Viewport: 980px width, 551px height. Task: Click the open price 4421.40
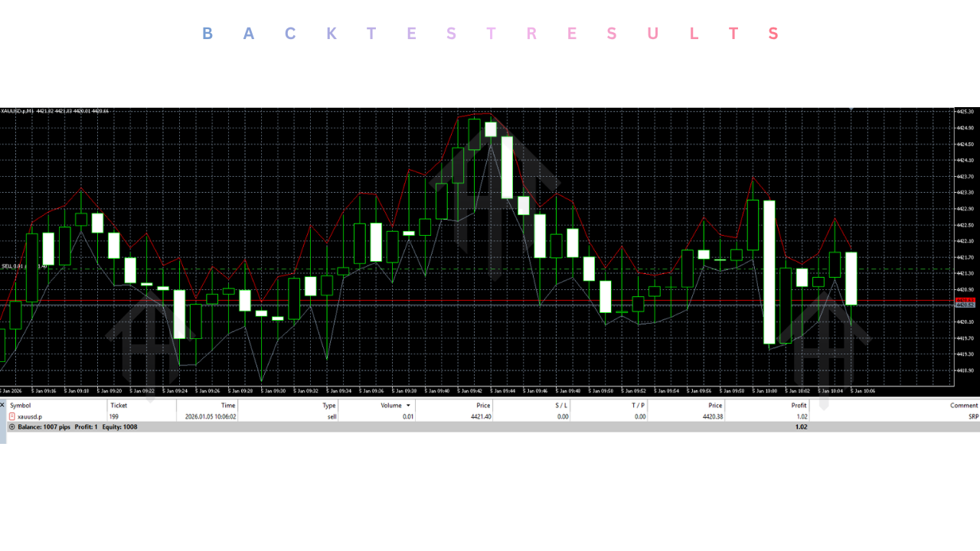[482, 416]
